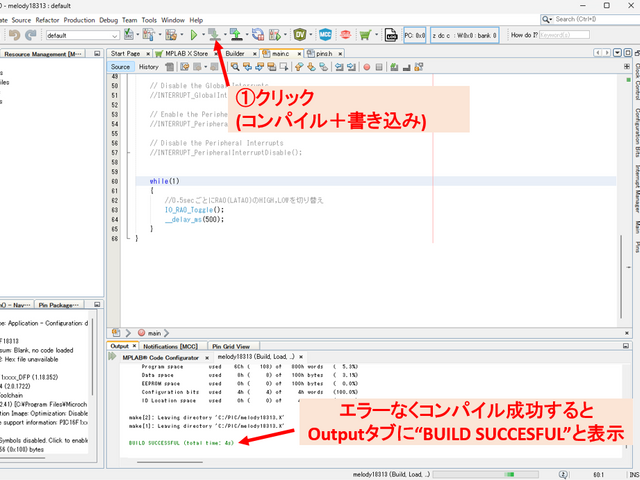Expand dropdown arrow next to Debug Project icon
Viewport: 640px width, 480px height.
coord(285,35)
